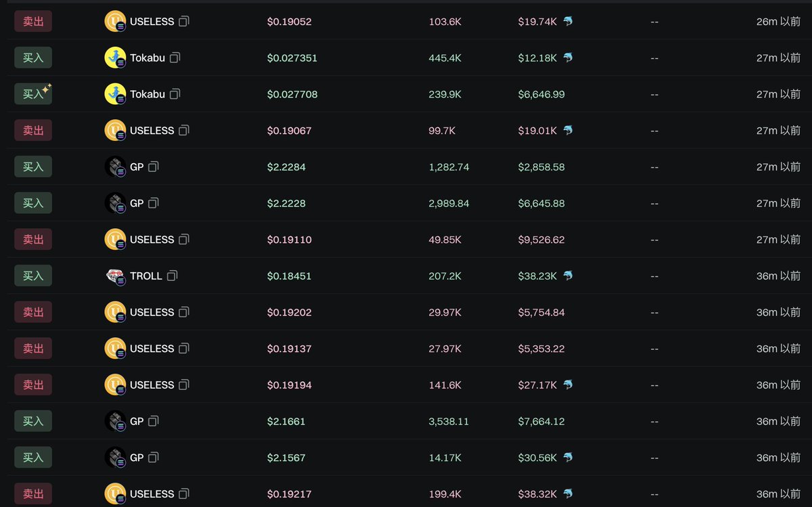Screen dimensions: 812x507
Task: Open USELESS token name in $0.19202 row
Action: pos(152,312)
